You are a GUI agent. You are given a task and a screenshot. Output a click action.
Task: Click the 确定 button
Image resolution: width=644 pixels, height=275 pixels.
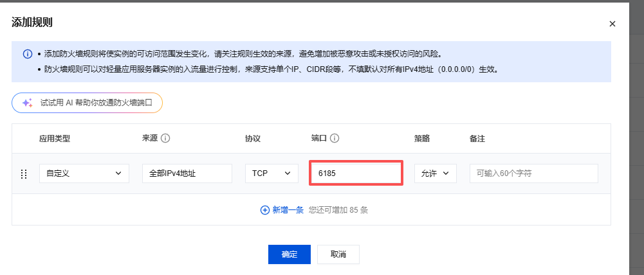289,254
